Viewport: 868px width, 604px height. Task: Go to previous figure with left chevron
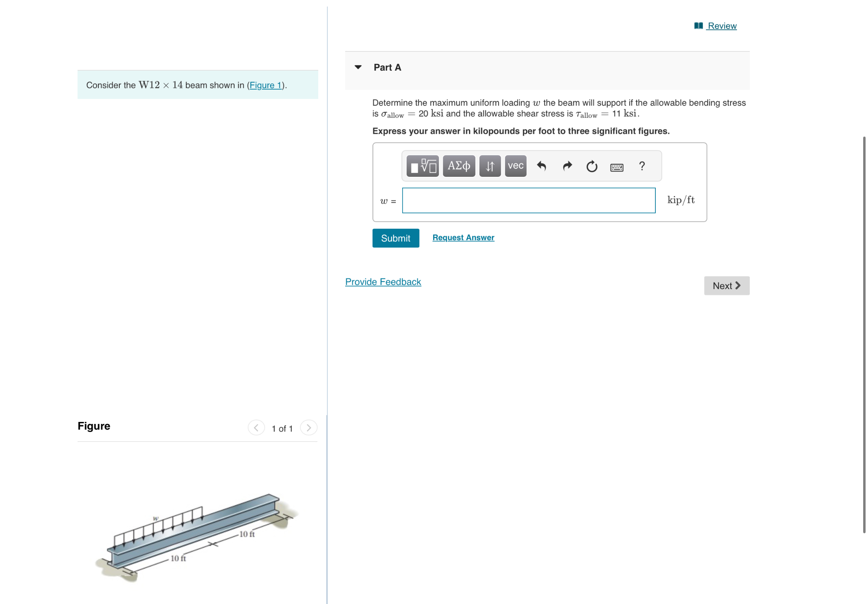tap(256, 428)
